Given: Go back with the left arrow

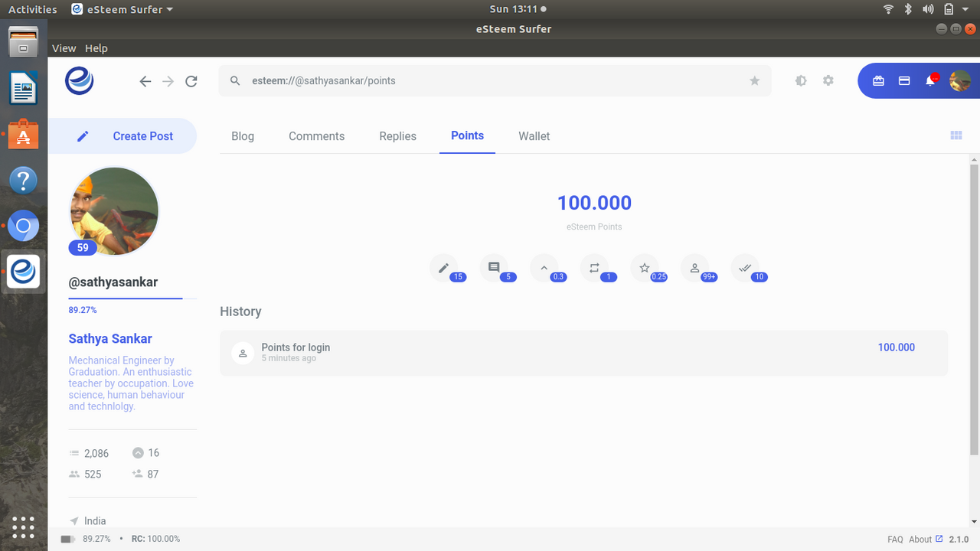Looking at the screenshot, I should pos(145,81).
